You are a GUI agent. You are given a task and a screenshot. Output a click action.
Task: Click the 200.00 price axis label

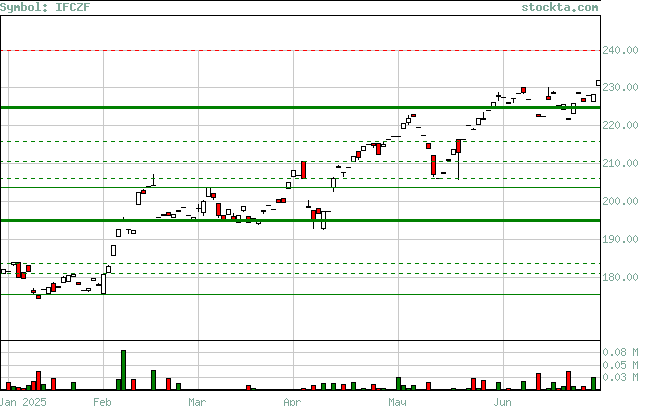(x=620, y=201)
